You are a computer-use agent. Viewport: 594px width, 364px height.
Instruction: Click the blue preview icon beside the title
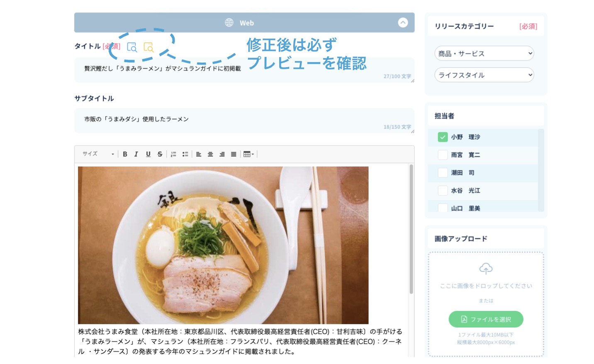[x=131, y=47]
